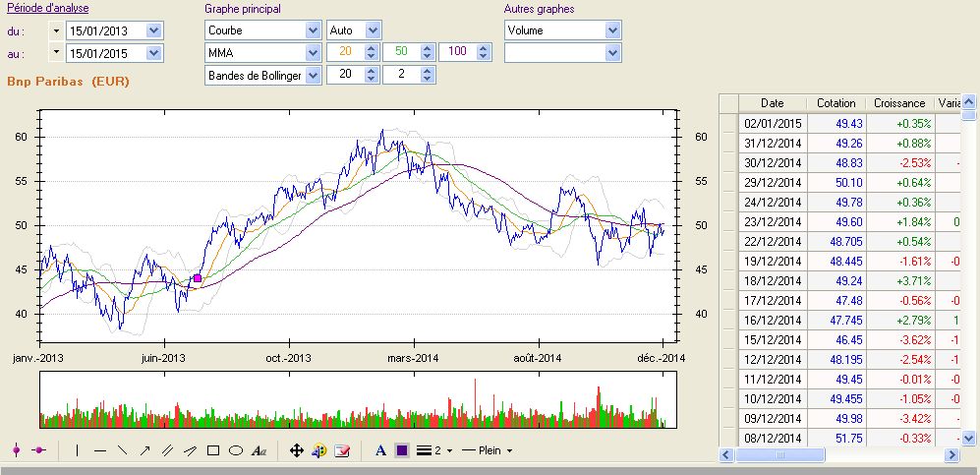
Task: Open the Bandes de Bollinger indicator dropdown
Action: click(313, 75)
